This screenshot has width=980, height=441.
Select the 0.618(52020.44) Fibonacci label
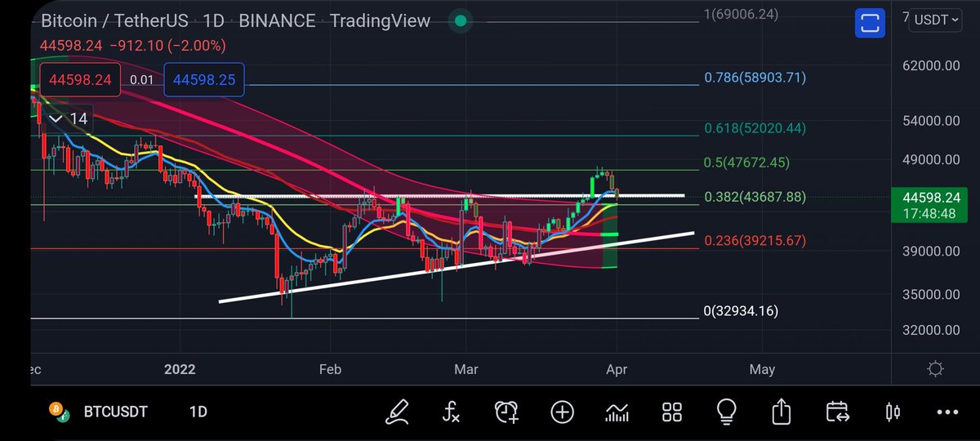click(755, 128)
